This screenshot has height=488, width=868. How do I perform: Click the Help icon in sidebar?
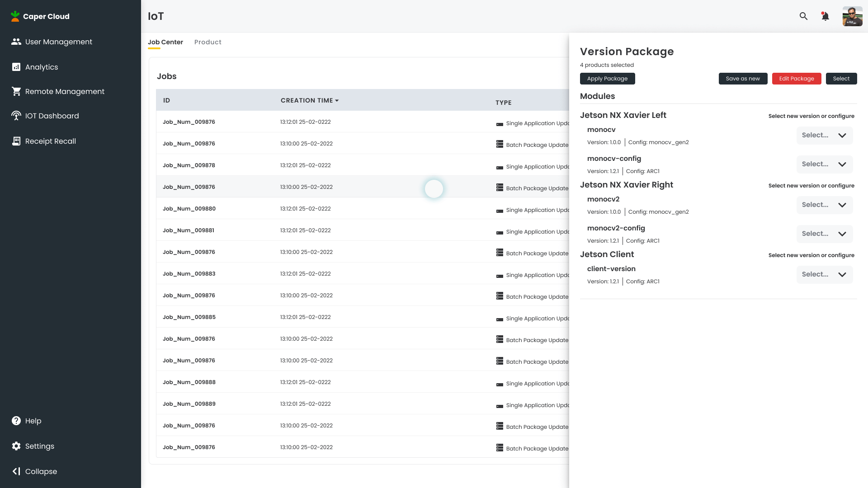coord(16,421)
